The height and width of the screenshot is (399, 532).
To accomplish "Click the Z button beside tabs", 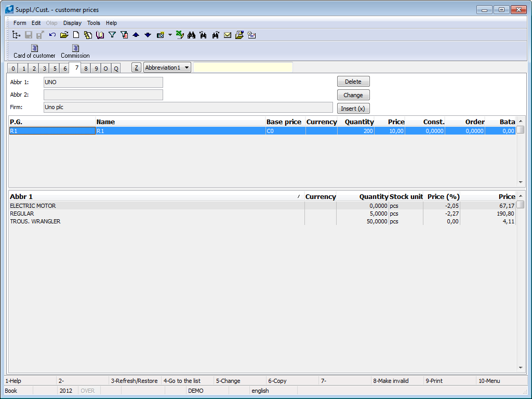I will 136,68.
